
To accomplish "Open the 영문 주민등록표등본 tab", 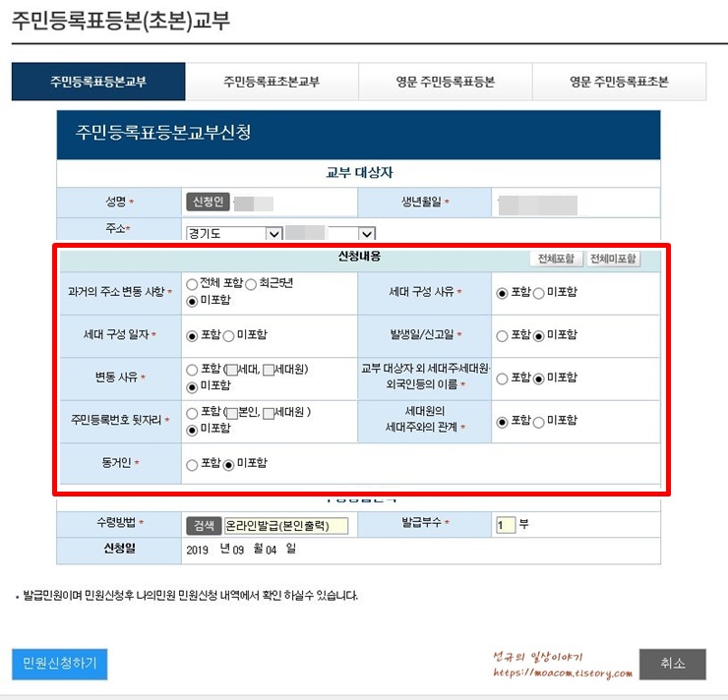I will pos(446,82).
